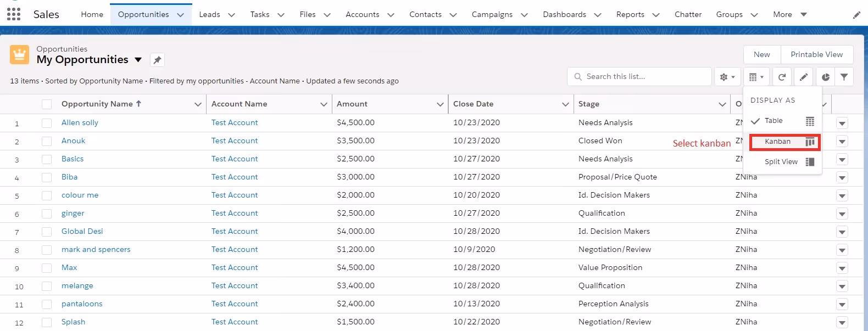Expand the My Opportunities list view picker
Viewport: 868px width, 331px height.
pyautogui.click(x=138, y=60)
